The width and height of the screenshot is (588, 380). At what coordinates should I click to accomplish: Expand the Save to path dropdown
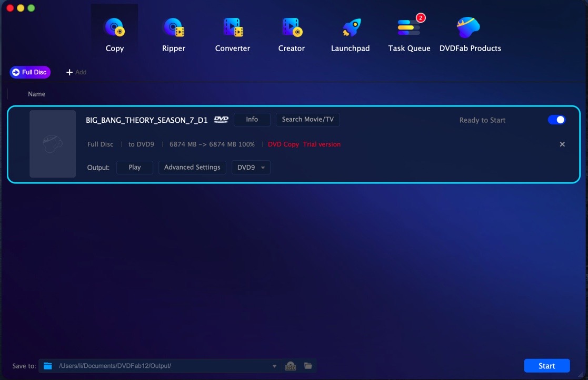(274, 366)
